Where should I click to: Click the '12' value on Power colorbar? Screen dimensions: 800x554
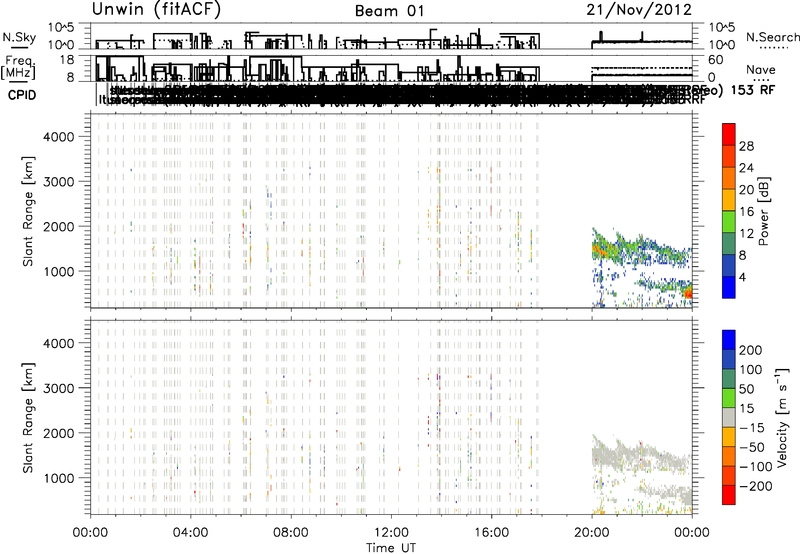746,234
